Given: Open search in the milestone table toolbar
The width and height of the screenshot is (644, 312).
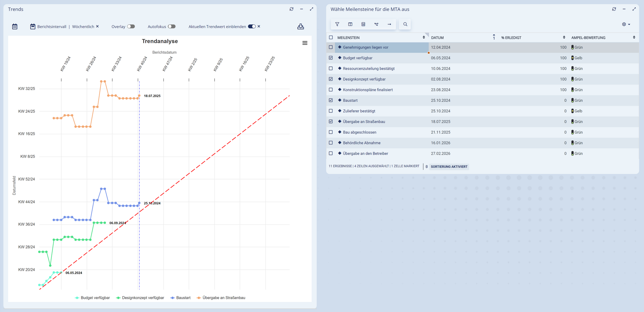Looking at the screenshot, I should click(x=405, y=24).
